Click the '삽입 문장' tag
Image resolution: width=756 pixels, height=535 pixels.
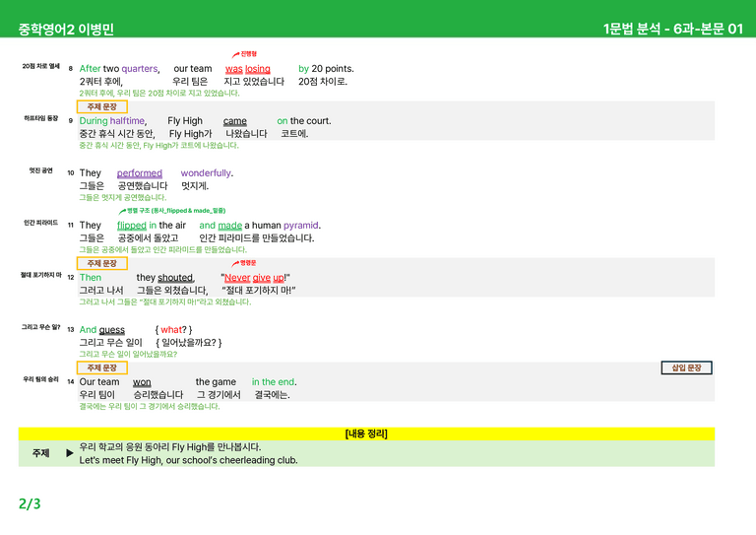click(686, 368)
